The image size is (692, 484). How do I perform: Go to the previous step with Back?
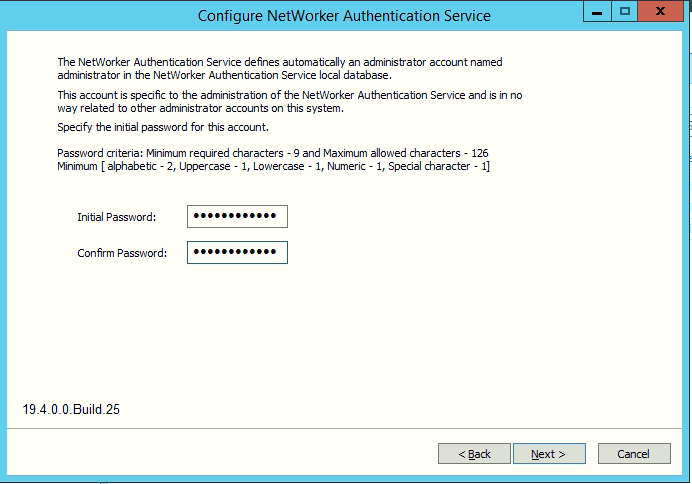tap(474, 454)
